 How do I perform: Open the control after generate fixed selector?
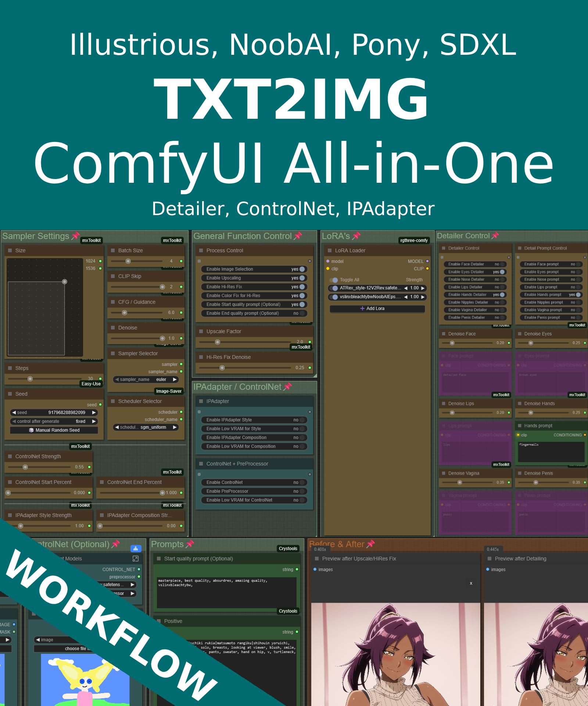(54, 421)
